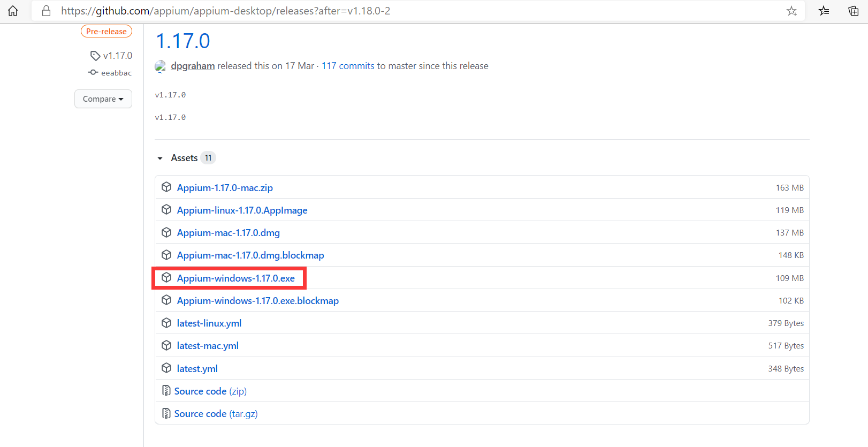Viewport: 868px width, 447px height.
Task: View the 117 commits link
Action: click(x=348, y=66)
